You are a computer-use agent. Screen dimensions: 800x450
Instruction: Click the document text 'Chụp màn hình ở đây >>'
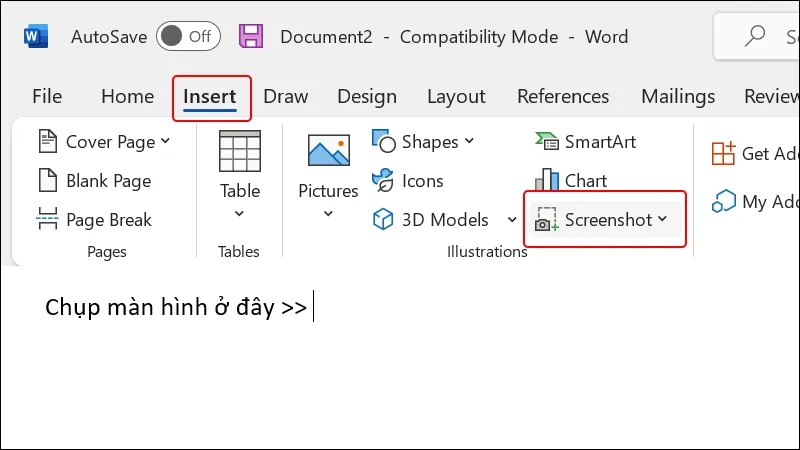point(176,307)
